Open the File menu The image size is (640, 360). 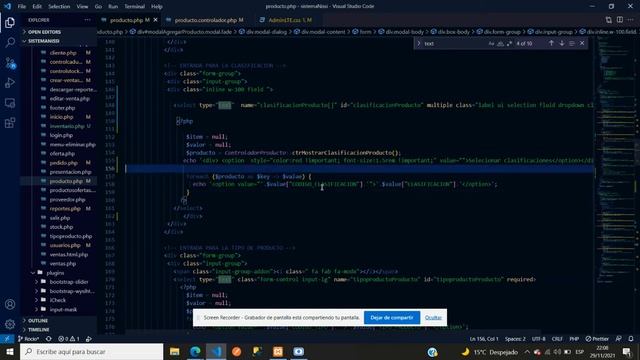(22, 7)
